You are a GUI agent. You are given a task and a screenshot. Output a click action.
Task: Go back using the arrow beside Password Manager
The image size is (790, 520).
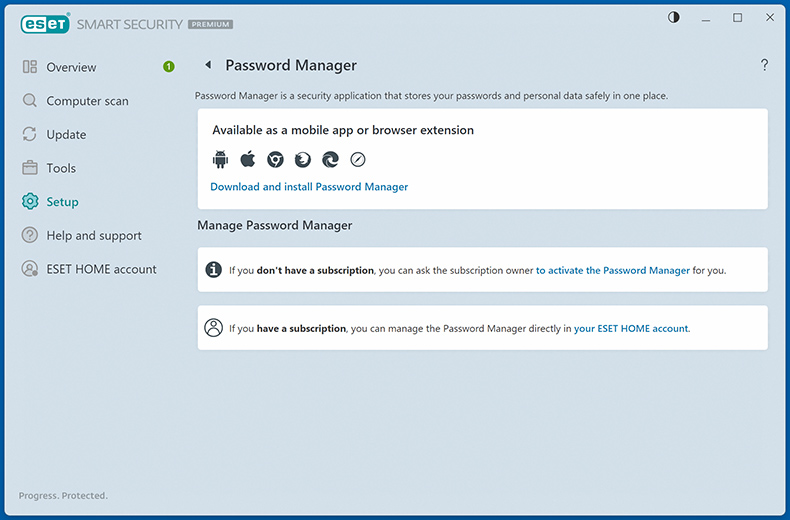(208, 64)
